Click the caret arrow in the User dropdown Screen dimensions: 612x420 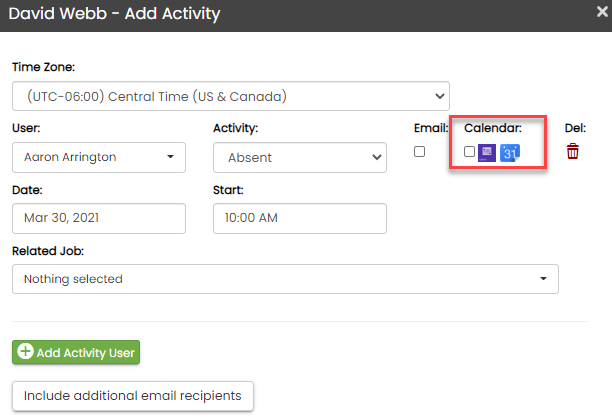pos(171,157)
